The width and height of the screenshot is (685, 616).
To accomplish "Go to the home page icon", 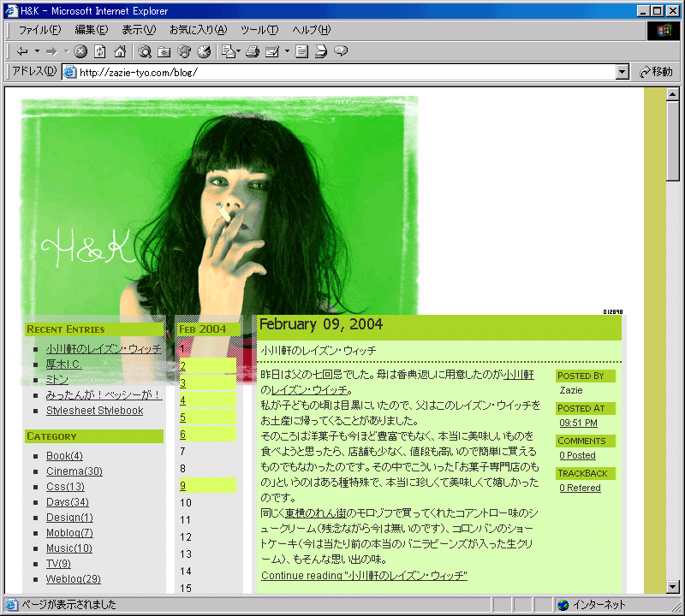I will coord(120,51).
